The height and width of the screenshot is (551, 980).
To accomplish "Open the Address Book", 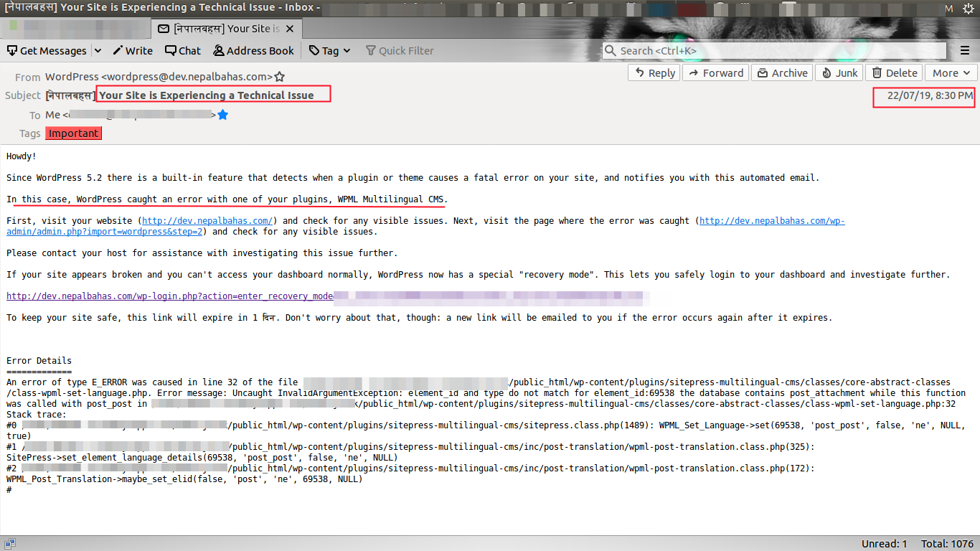I will click(x=254, y=51).
